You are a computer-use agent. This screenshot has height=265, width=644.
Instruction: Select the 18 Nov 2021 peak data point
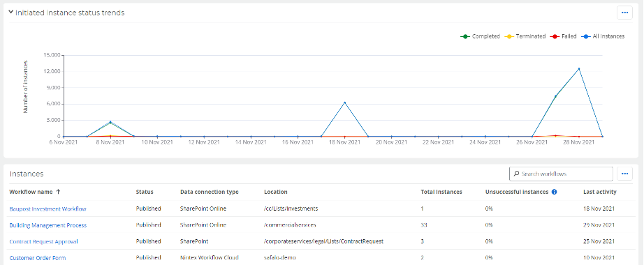[344, 103]
